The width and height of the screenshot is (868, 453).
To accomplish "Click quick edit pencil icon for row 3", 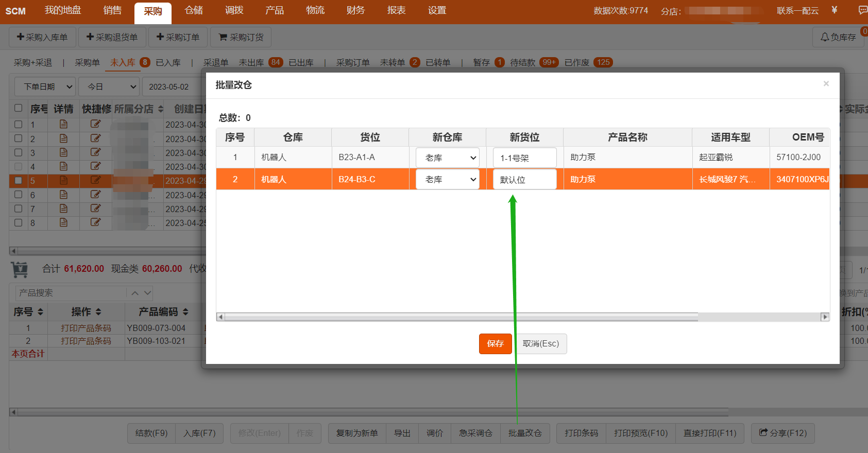I will coord(95,152).
